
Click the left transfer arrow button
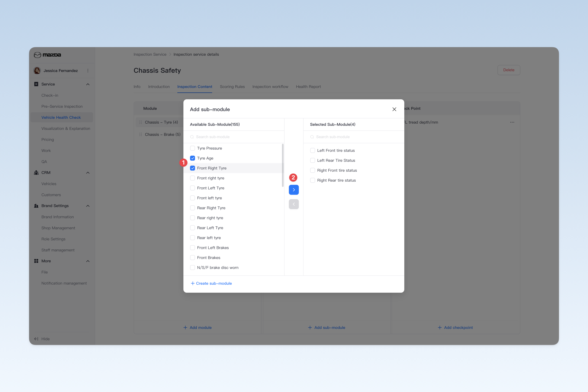click(x=294, y=204)
